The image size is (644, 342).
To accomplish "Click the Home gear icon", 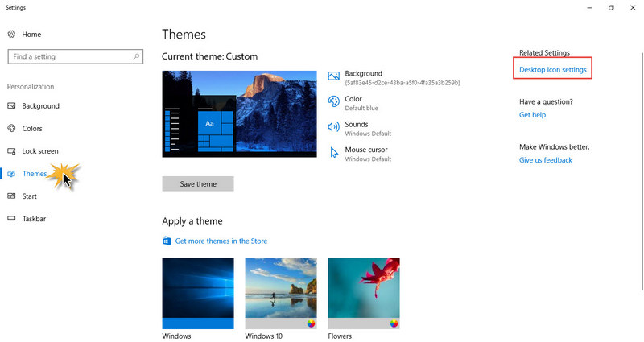I will click(11, 34).
